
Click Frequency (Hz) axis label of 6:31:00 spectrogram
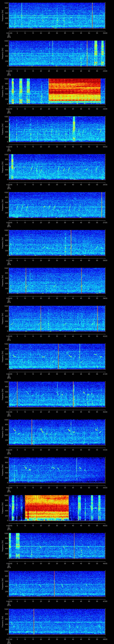[3, 16]
